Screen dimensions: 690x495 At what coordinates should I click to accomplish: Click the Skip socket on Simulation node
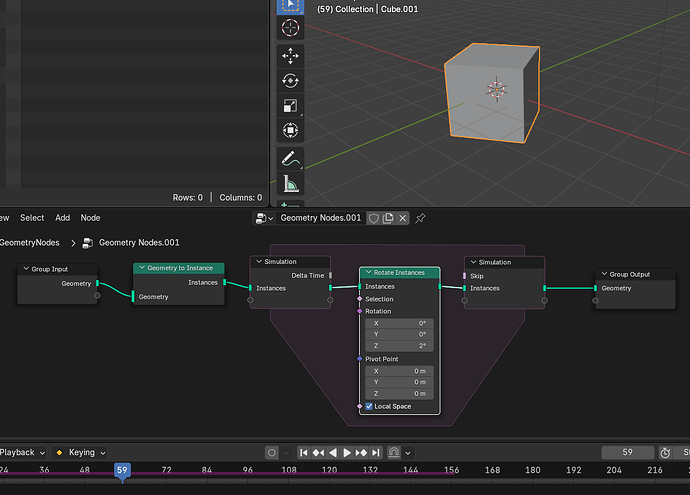point(465,276)
